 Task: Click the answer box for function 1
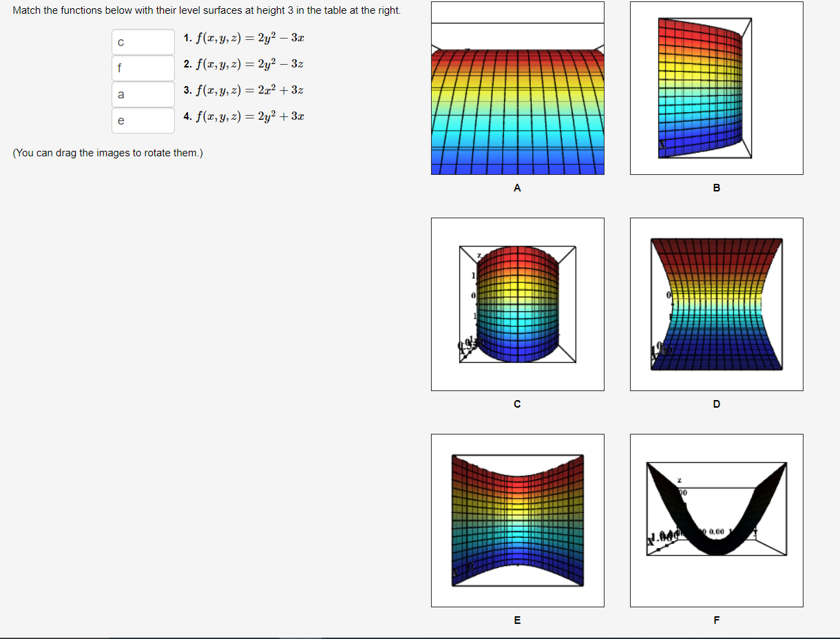pyautogui.click(x=143, y=42)
